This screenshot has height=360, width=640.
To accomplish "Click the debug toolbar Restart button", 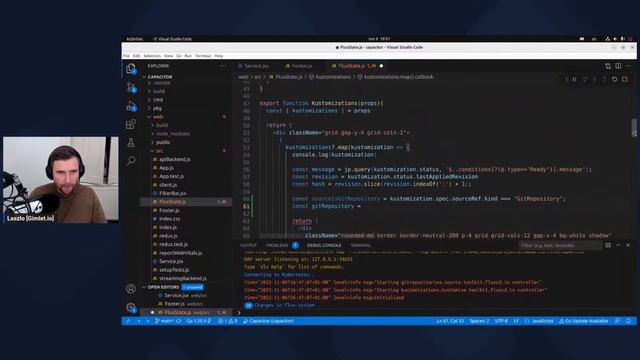I will (x=614, y=79).
